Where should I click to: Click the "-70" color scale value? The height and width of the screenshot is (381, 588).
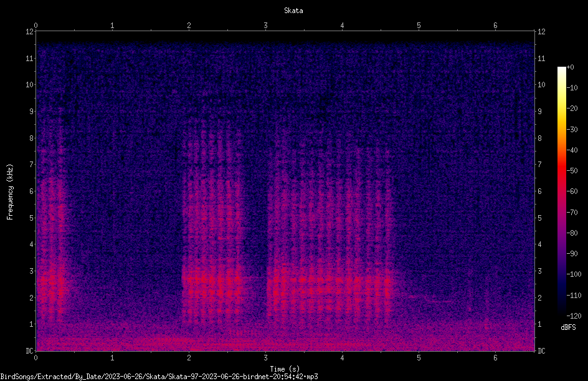click(x=572, y=213)
